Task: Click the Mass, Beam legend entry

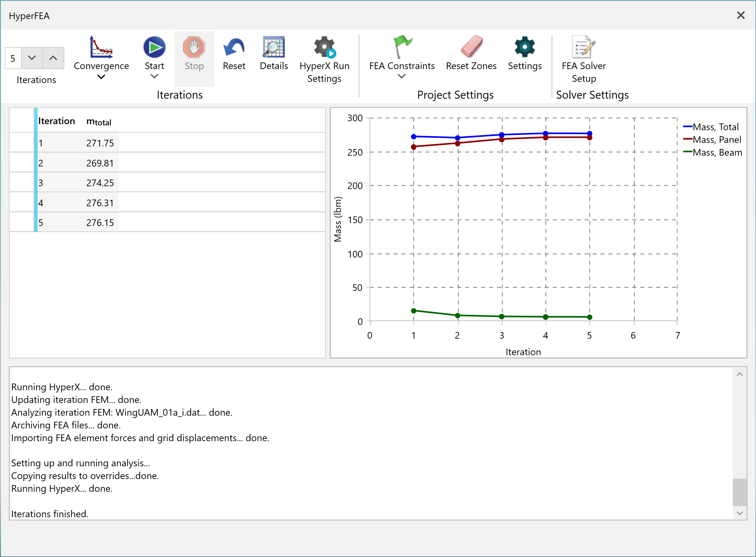Action: point(712,152)
